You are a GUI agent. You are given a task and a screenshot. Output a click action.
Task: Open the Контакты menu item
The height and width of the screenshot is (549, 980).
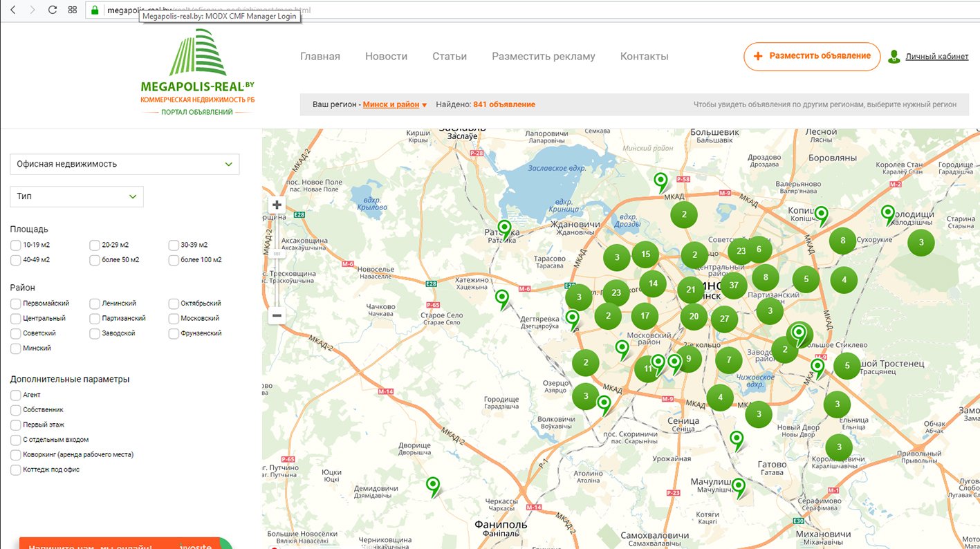(644, 57)
